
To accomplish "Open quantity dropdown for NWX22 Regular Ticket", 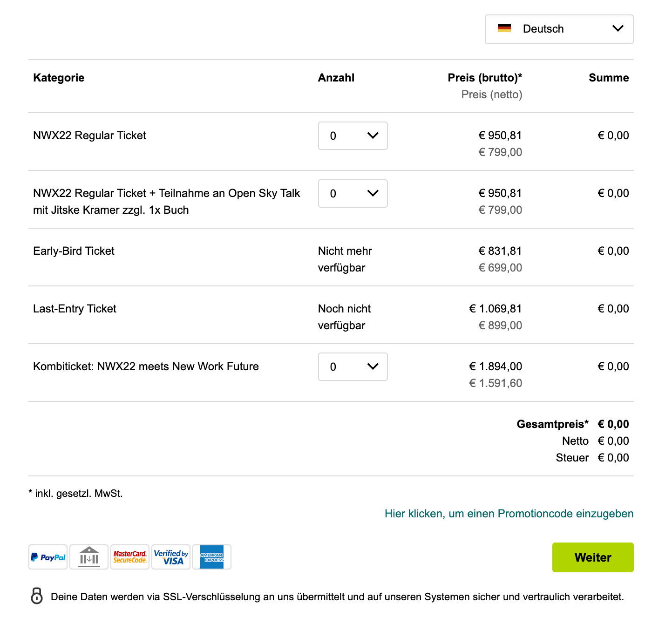I will [353, 136].
